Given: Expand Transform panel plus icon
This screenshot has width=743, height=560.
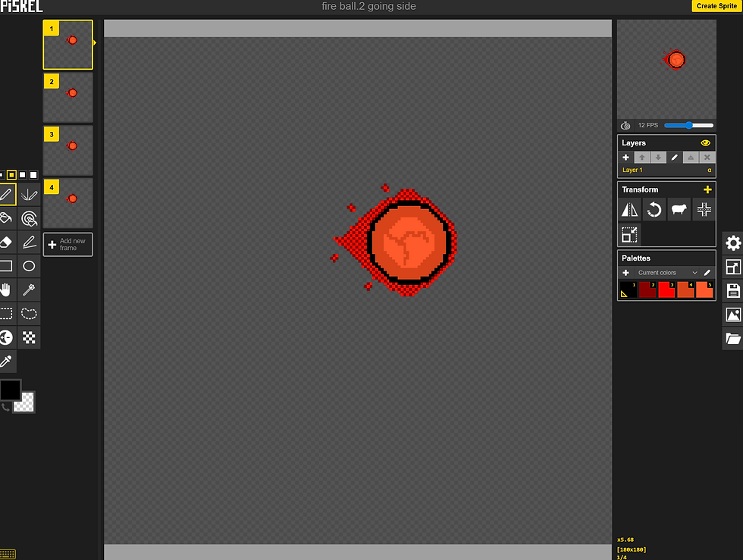Looking at the screenshot, I should point(707,189).
